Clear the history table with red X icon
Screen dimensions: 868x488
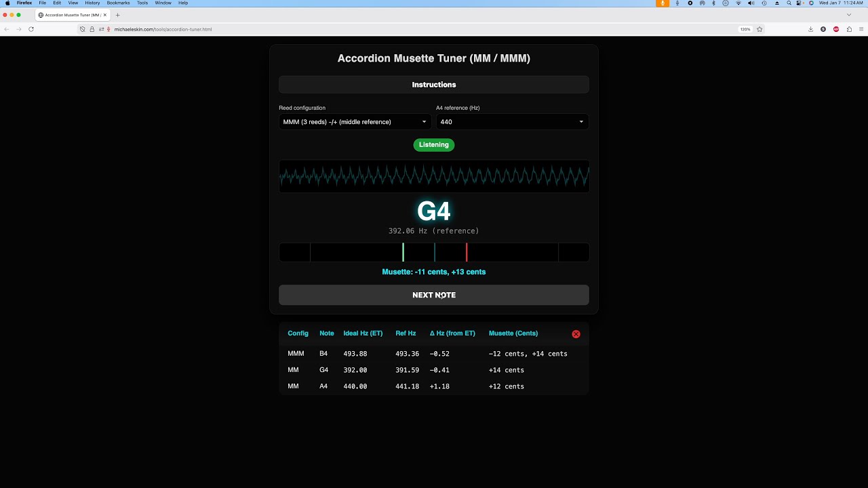(x=576, y=334)
